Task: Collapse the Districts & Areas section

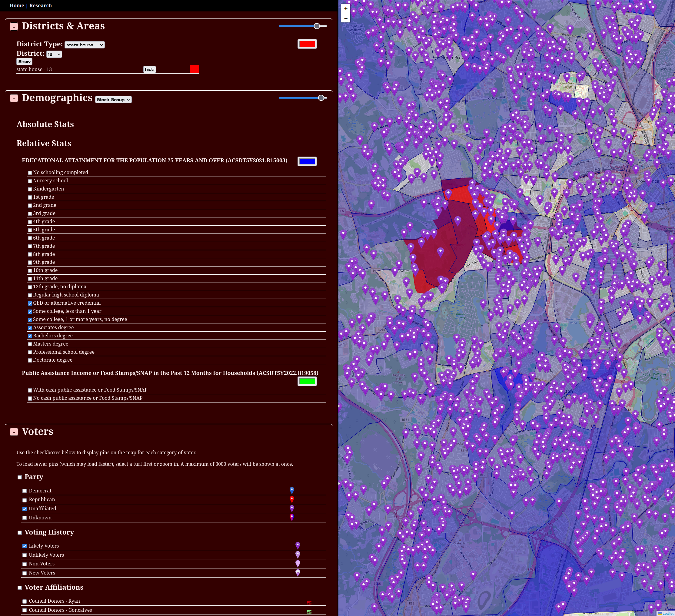Action: (x=14, y=26)
